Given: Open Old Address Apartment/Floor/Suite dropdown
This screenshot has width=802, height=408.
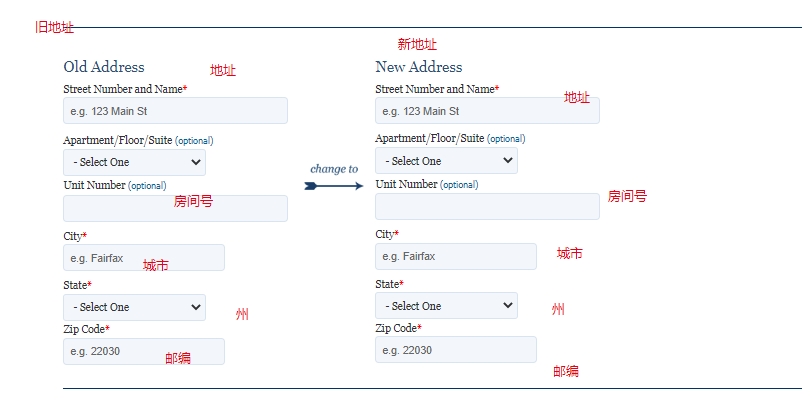Looking at the screenshot, I should (135, 163).
